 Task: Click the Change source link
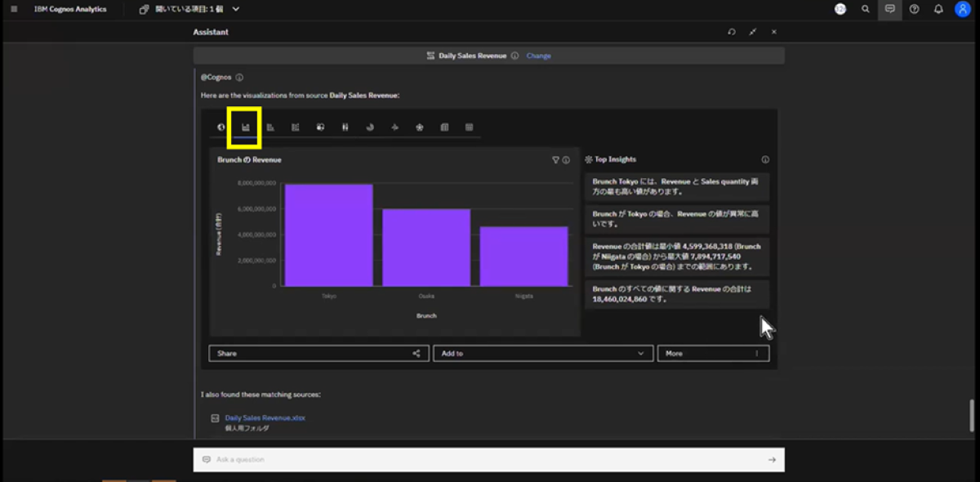tap(539, 56)
